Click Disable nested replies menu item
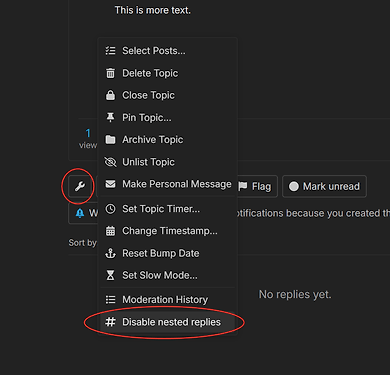The height and width of the screenshot is (375, 390). [168, 322]
